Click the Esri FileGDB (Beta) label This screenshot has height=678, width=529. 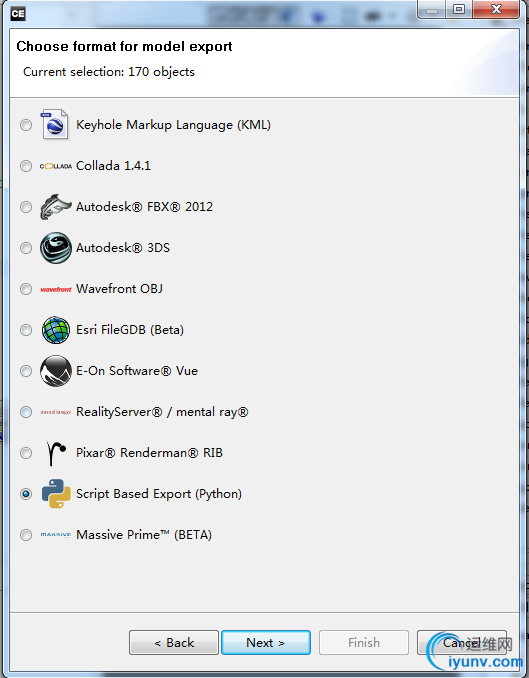click(x=130, y=330)
